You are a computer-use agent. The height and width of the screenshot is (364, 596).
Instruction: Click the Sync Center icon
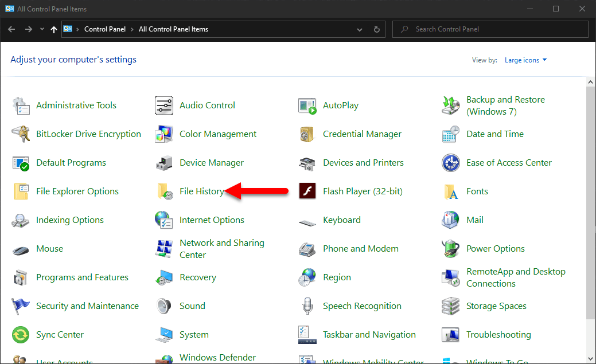pyautogui.click(x=21, y=335)
